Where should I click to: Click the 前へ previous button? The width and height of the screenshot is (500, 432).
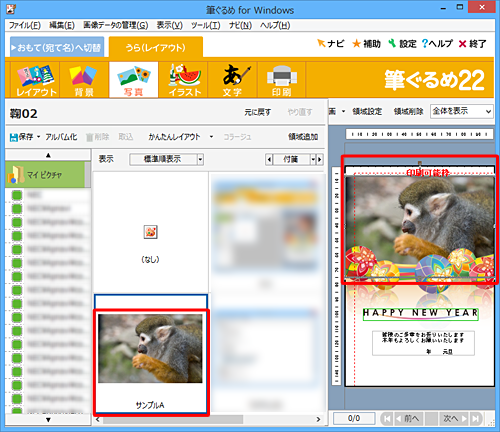(408, 418)
